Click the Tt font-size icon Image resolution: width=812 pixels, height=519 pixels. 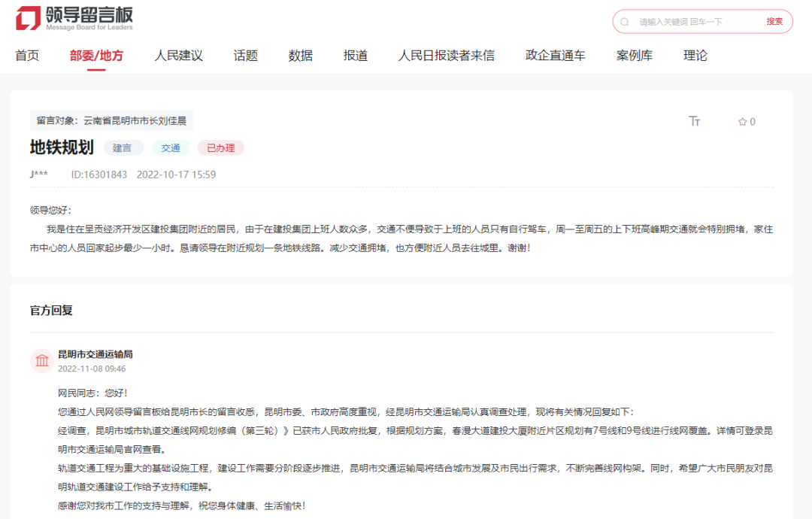[695, 121]
